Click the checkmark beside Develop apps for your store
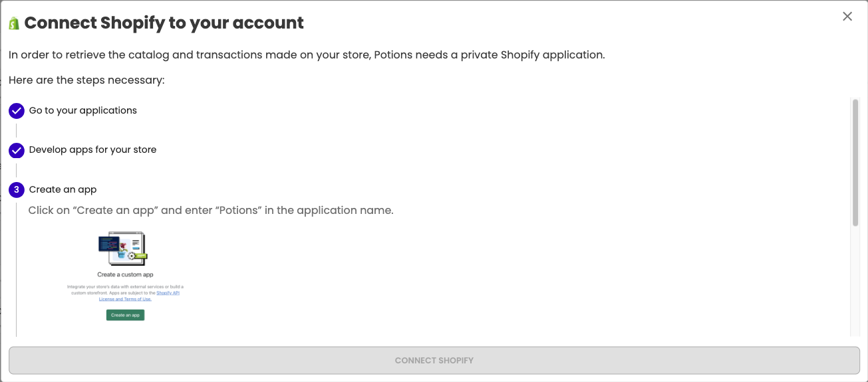Image resolution: width=868 pixels, height=382 pixels. (x=17, y=150)
